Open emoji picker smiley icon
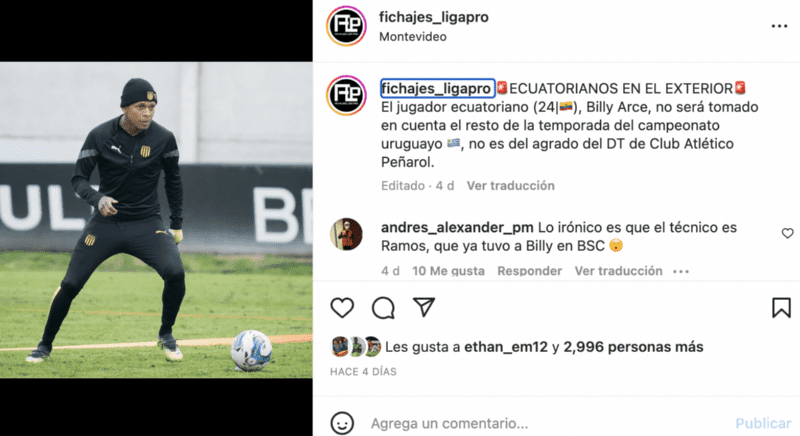 (x=342, y=423)
